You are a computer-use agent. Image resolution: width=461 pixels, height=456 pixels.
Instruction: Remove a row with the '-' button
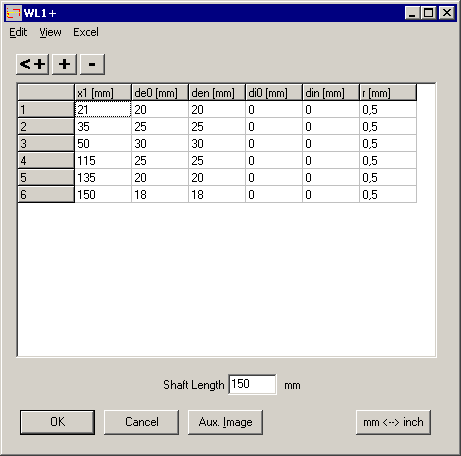(x=92, y=64)
